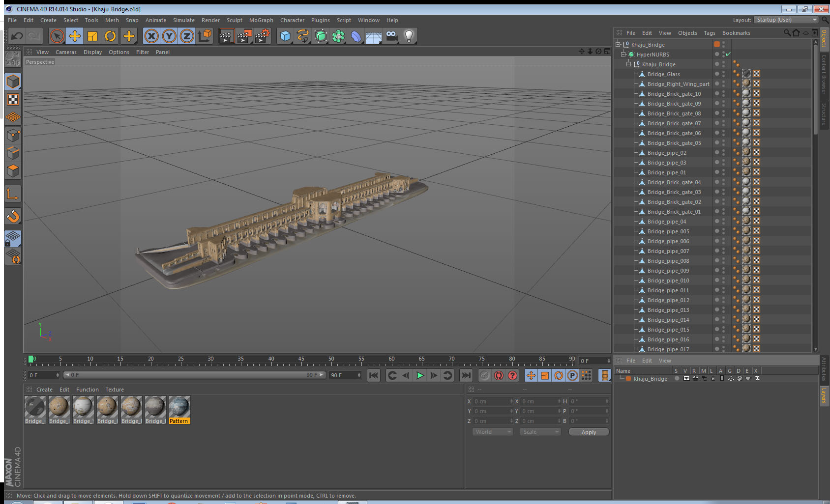The height and width of the screenshot is (504, 830).
Task: Switch to Polygons mode
Action: [13, 171]
